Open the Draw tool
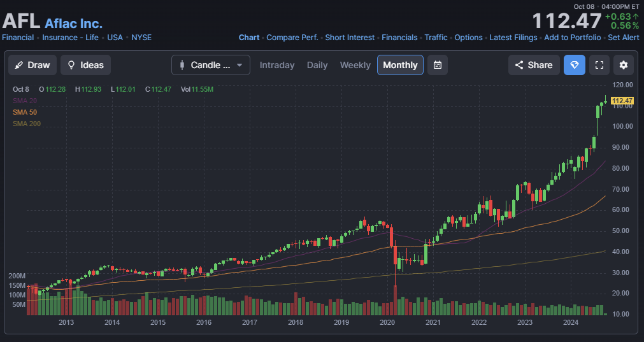This screenshot has height=342, width=644. [x=32, y=65]
